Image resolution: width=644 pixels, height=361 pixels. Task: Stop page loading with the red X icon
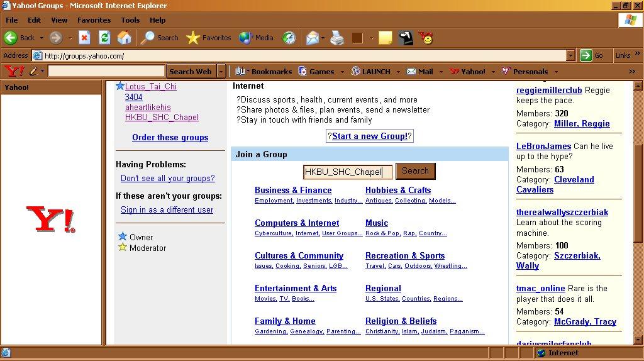84,38
